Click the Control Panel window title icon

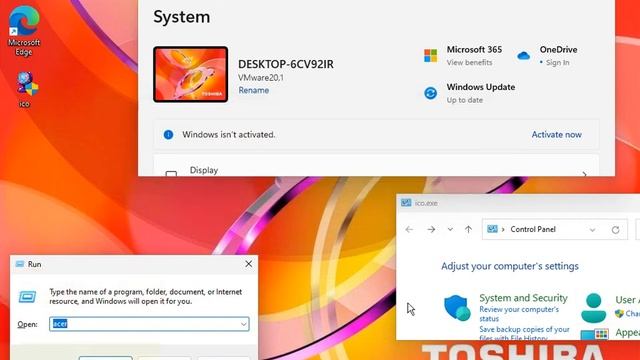(x=406, y=203)
